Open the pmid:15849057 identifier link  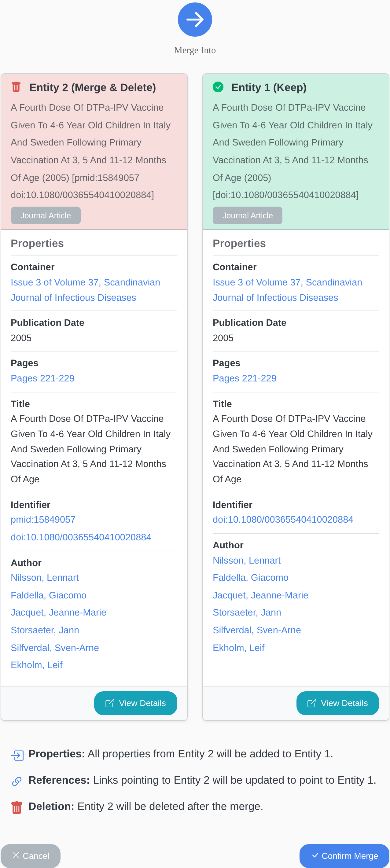pos(43,519)
